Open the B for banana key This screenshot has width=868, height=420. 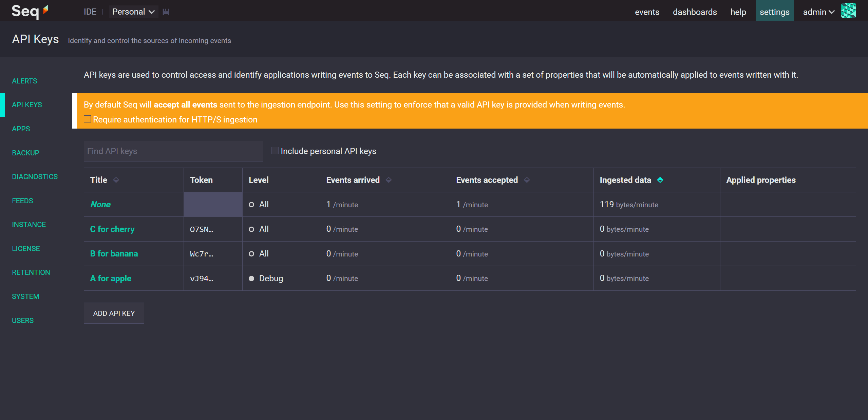click(x=114, y=254)
